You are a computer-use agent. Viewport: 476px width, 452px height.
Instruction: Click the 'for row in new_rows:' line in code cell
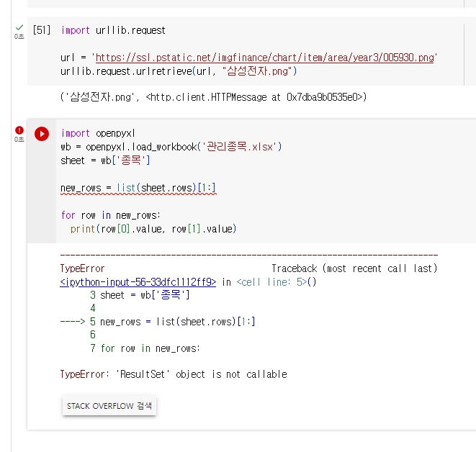[110, 215]
